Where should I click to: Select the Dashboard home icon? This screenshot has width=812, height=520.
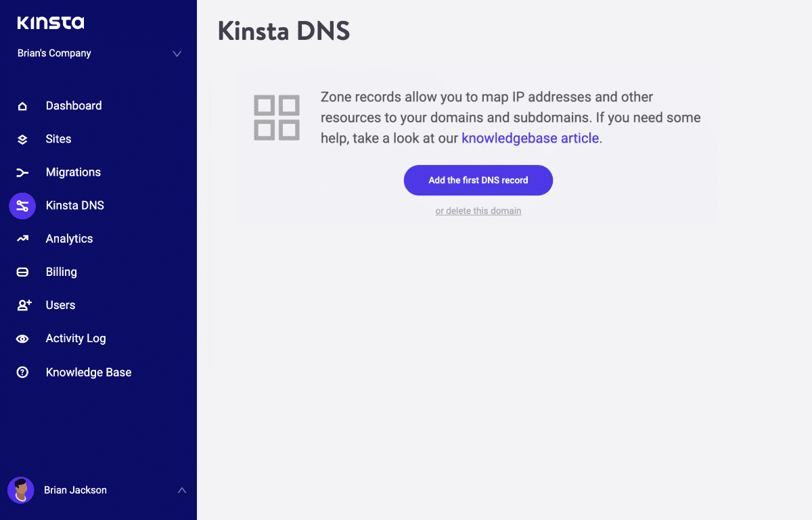coord(22,105)
